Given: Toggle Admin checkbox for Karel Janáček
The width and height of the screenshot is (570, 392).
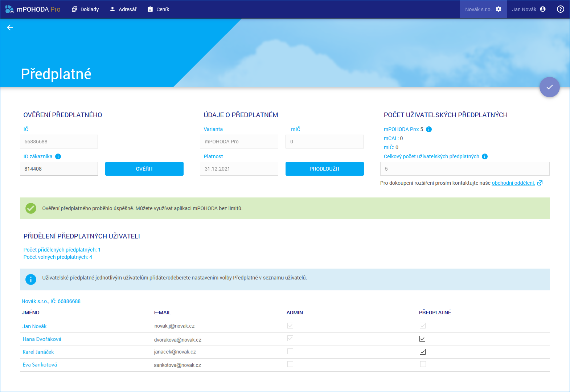Looking at the screenshot, I should [x=290, y=351].
